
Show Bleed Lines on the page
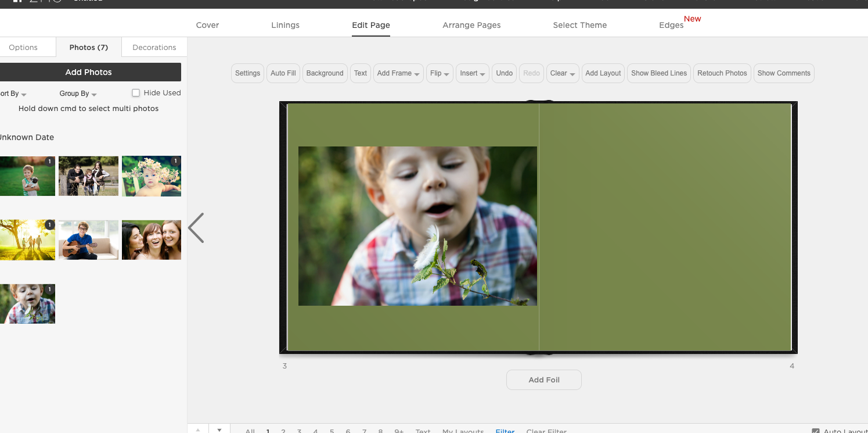[x=659, y=73]
